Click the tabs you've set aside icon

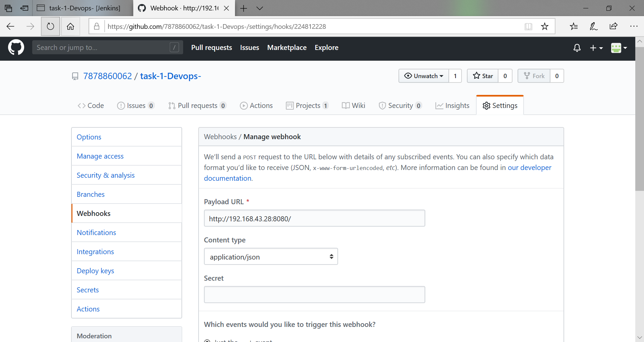(x=8, y=8)
